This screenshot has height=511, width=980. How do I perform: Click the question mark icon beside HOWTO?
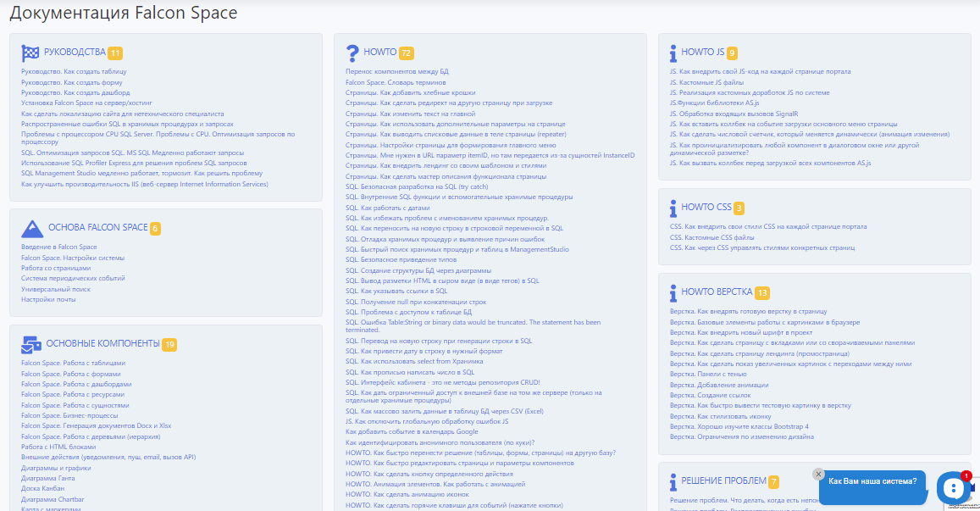pos(352,53)
